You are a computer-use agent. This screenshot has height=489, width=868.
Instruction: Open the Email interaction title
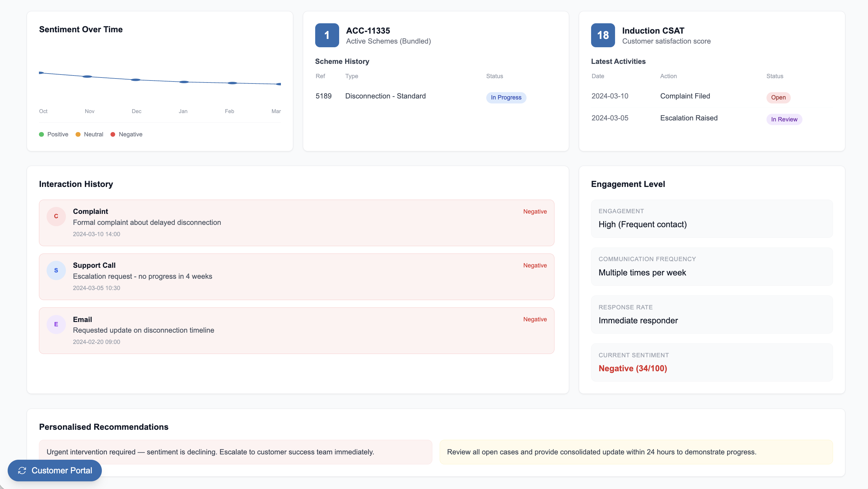(x=83, y=319)
